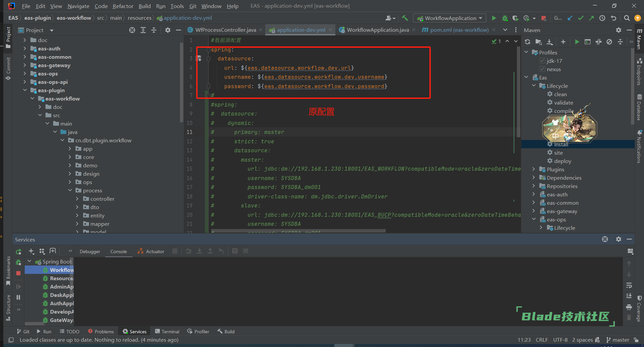
Task: Print console output icon
Action: (x=629, y=307)
